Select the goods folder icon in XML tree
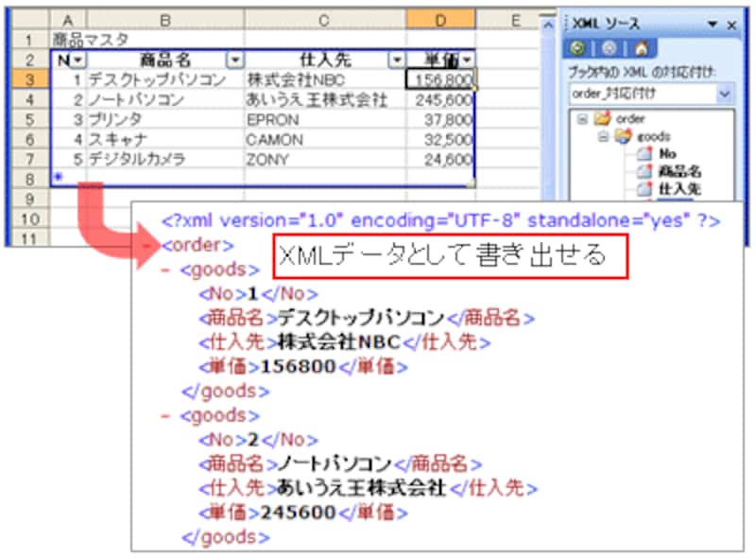This screenshot has height=558, width=756. click(x=623, y=137)
